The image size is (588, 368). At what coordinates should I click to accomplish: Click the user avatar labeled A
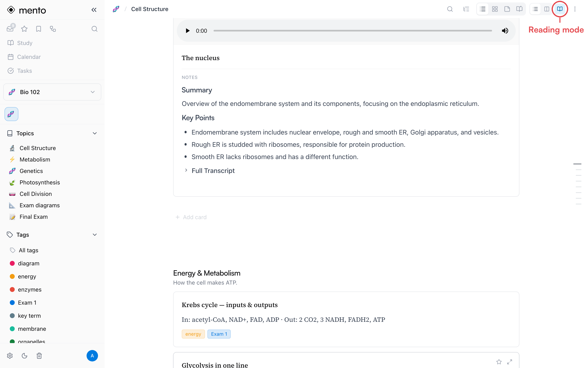pos(92,356)
